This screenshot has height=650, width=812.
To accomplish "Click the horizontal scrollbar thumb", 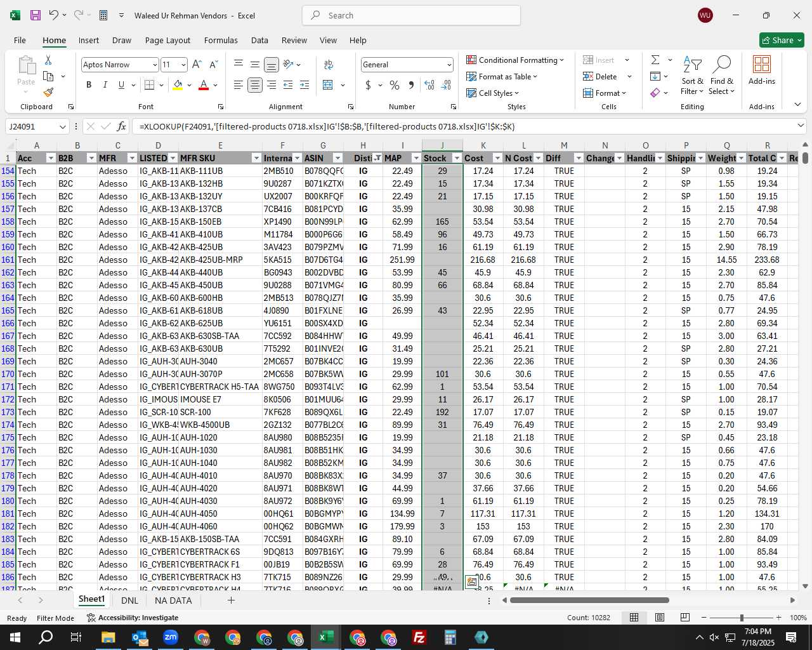I will point(589,600).
